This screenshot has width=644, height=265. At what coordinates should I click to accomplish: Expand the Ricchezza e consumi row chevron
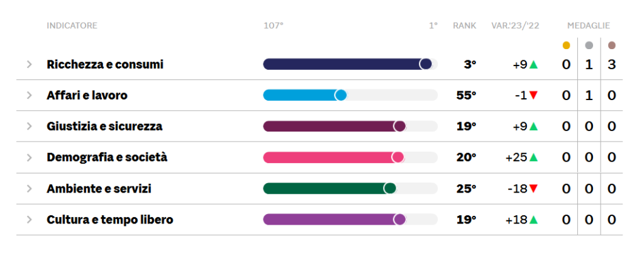(x=29, y=64)
